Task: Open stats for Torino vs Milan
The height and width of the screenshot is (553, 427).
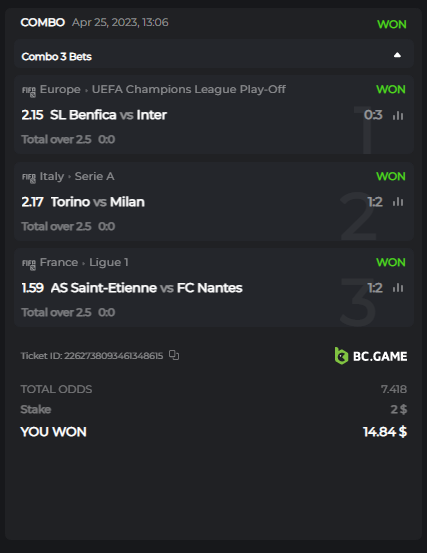Action: point(398,202)
